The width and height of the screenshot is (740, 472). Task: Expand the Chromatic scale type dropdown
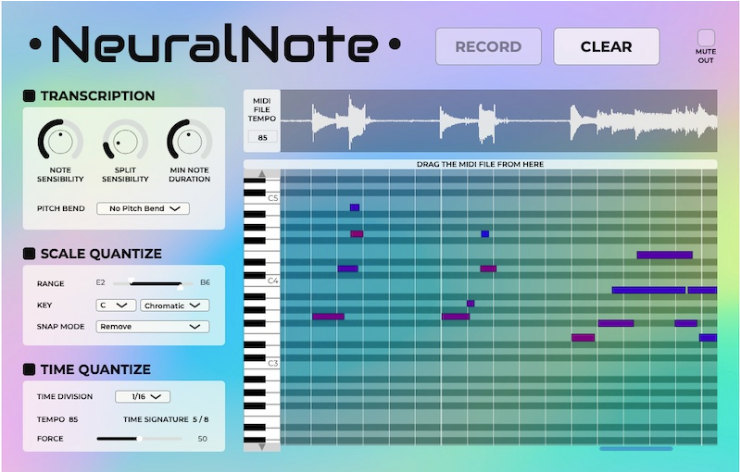click(x=175, y=305)
